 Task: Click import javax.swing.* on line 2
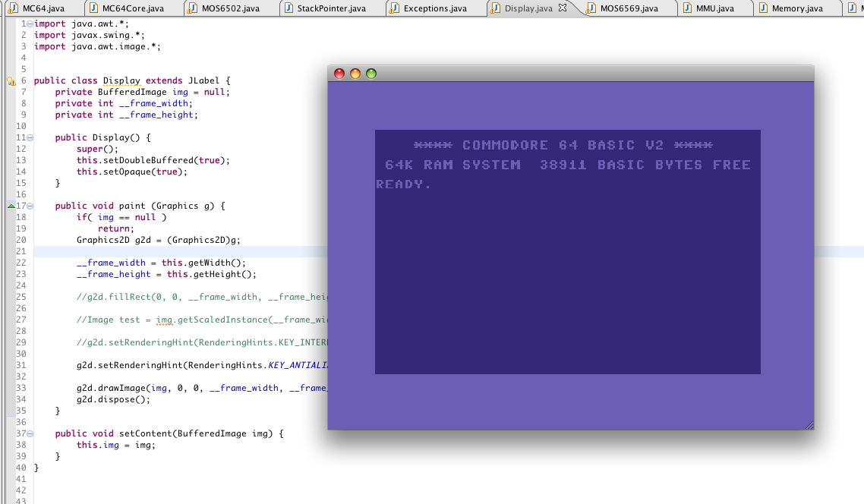90,35
